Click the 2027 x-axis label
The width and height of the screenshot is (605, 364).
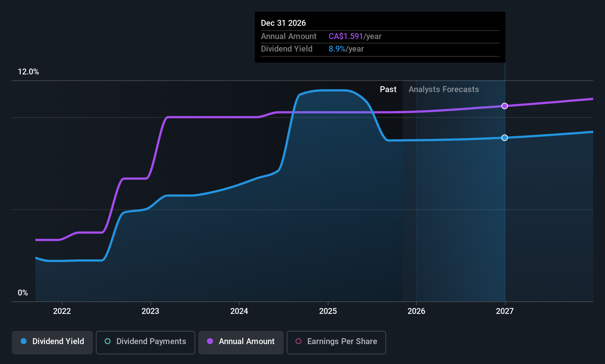[x=505, y=311]
